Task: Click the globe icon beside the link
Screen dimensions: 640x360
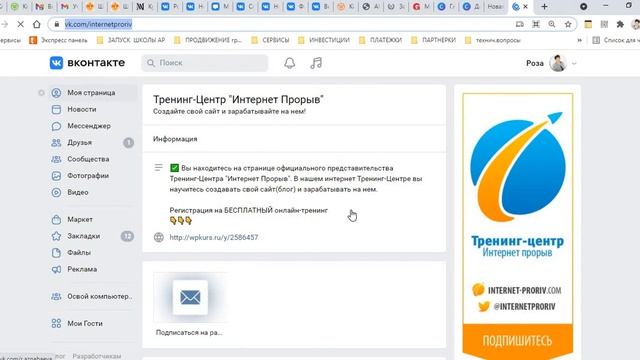Action: [x=159, y=237]
